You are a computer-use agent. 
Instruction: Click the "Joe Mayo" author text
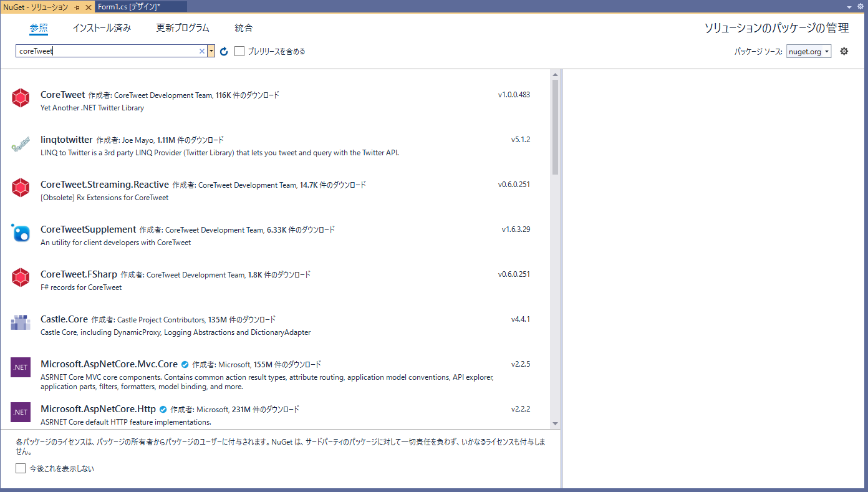pyautogui.click(x=138, y=140)
